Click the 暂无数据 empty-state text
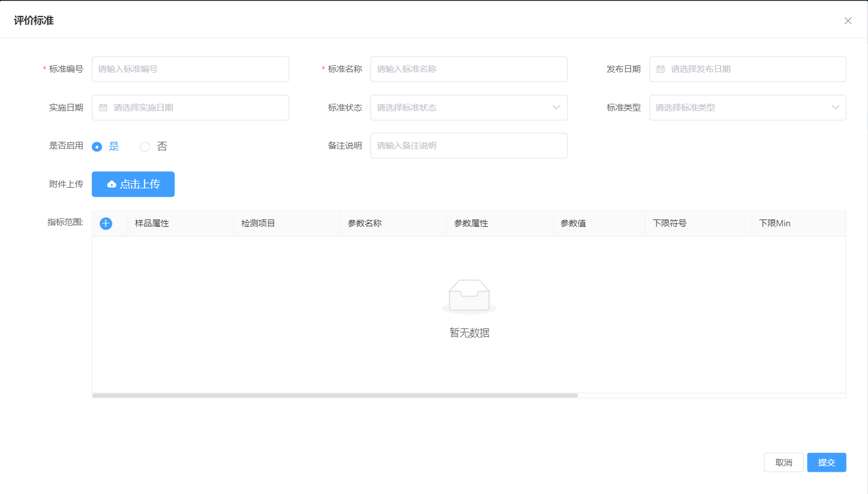Screen dimensions: 868x494 469,333
